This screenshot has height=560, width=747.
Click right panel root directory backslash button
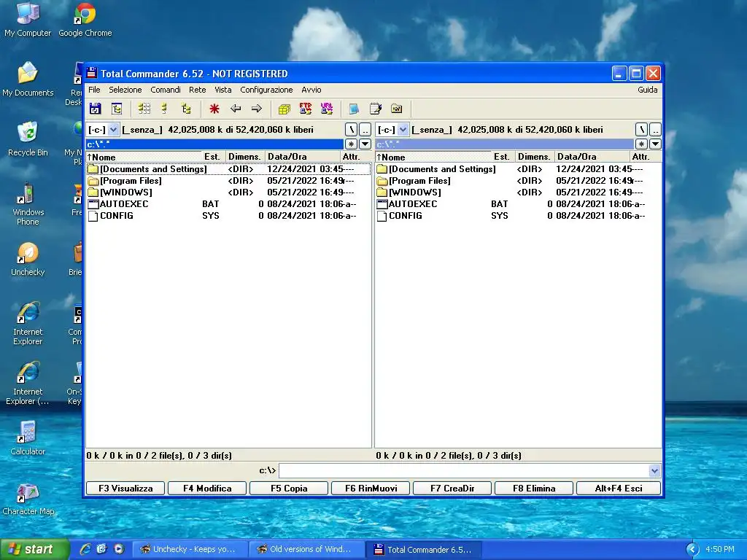point(642,130)
